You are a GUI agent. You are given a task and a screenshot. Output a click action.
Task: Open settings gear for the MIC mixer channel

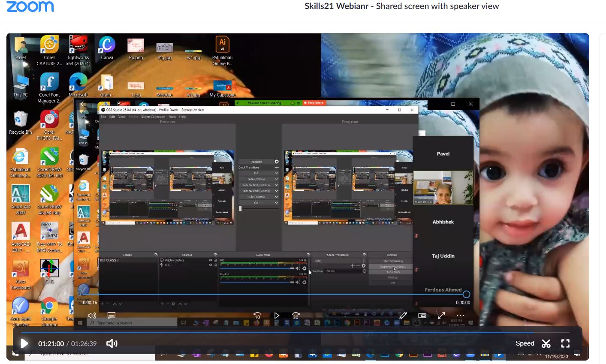304,268
